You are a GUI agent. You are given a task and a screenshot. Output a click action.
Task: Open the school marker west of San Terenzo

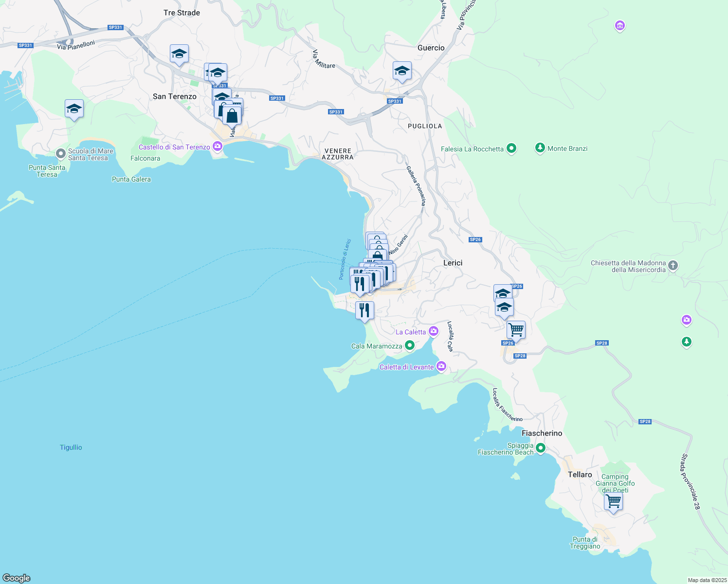74,109
